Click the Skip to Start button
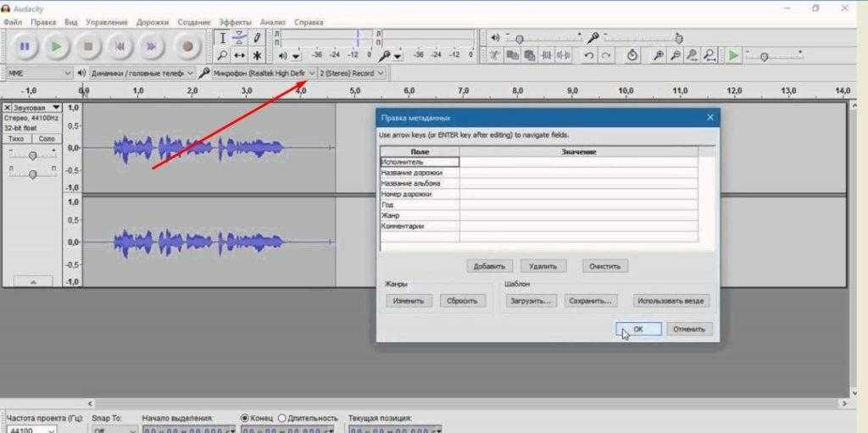The height and width of the screenshot is (433, 868). (x=120, y=47)
